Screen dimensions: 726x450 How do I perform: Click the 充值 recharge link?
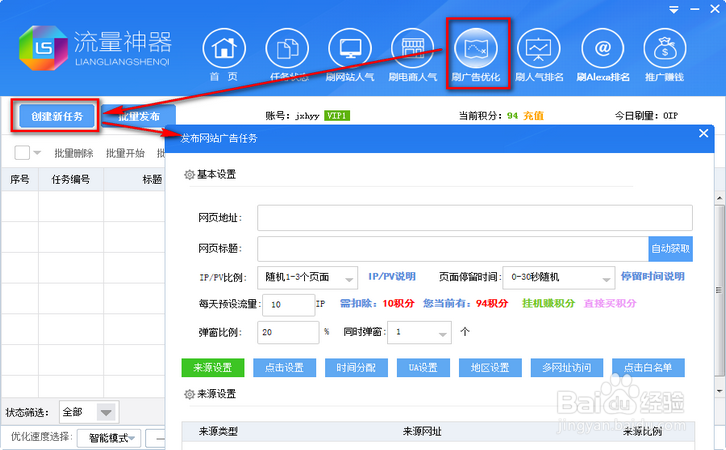point(533,116)
